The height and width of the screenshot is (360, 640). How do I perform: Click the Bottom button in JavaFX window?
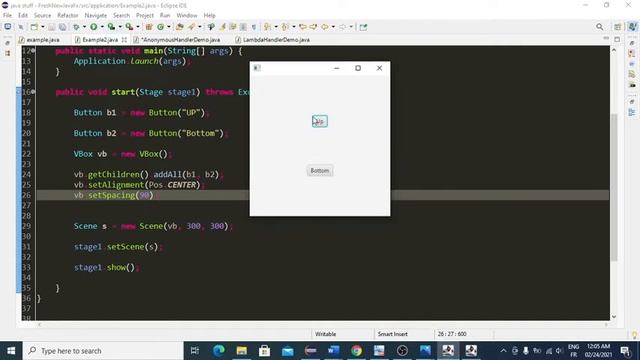pos(320,170)
